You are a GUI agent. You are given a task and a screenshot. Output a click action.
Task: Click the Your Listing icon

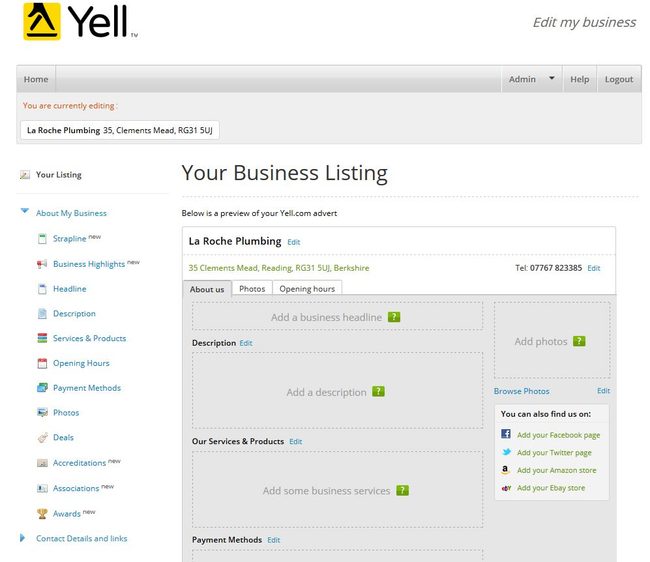pyautogui.click(x=25, y=175)
